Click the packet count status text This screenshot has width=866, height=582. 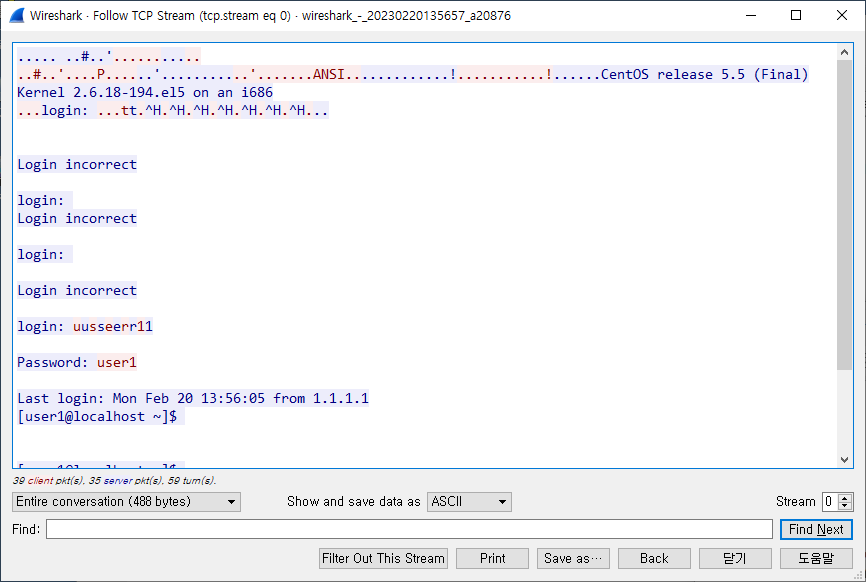[114, 480]
